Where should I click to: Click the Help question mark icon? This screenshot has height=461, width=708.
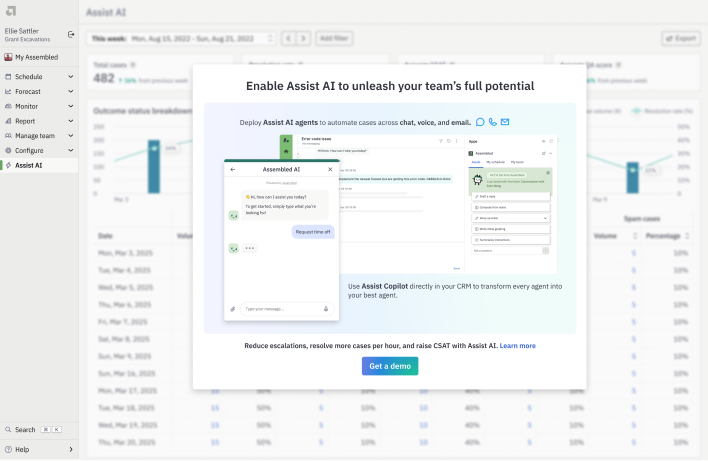(x=8, y=450)
